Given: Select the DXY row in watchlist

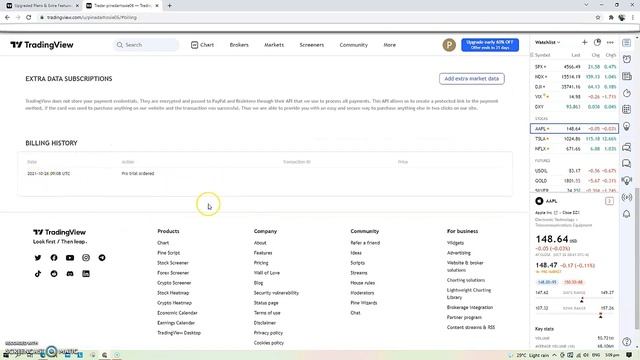Looking at the screenshot, I should point(574,107).
